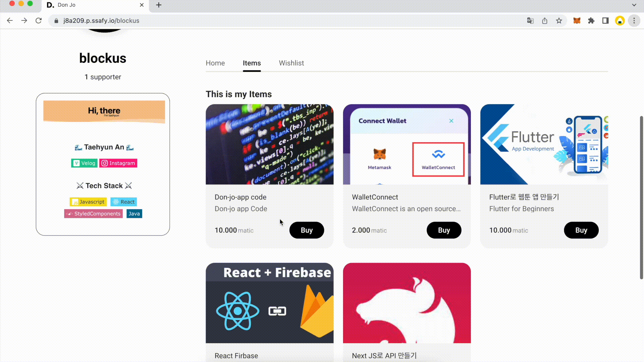The height and width of the screenshot is (362, 644).
Task: Switch to the Home tab
Action: coord(215,63)
